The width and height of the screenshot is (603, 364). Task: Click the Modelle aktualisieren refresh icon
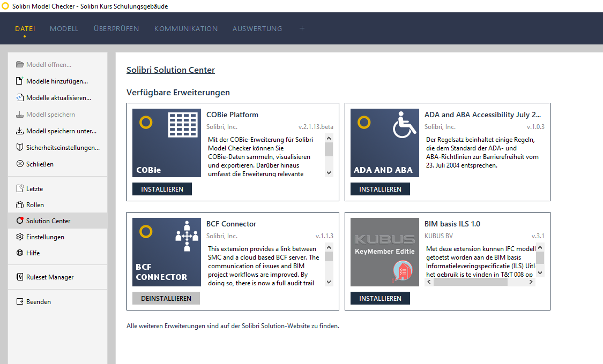click(20, 97)
